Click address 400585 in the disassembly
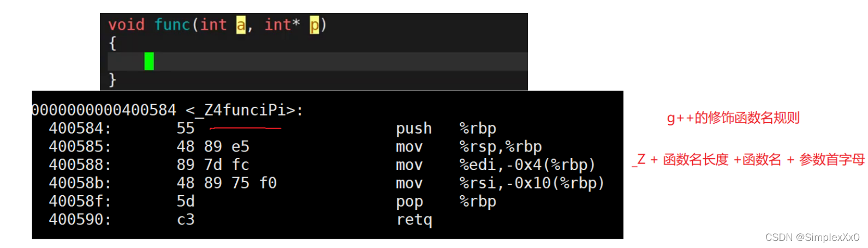This screenshot has width=868, height=248. (80, 147)
